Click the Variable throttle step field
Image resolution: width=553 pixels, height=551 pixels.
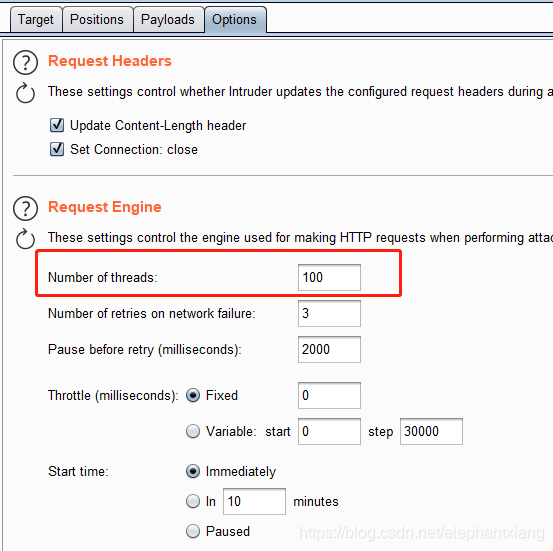click(431, 431)
